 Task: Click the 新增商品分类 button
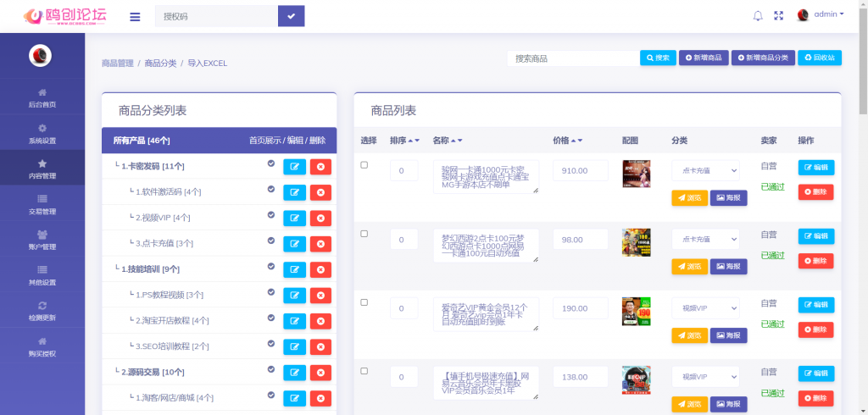(763, 58)
